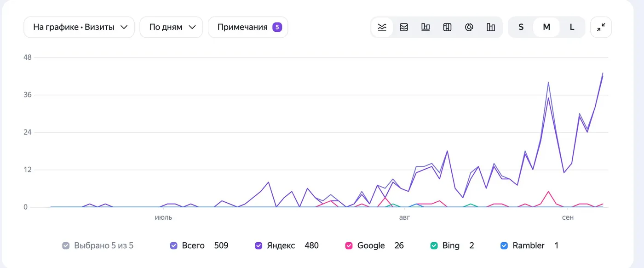Click the 24 value on the vertical axis
644x268 pixels.
click(x=27, y=132)
